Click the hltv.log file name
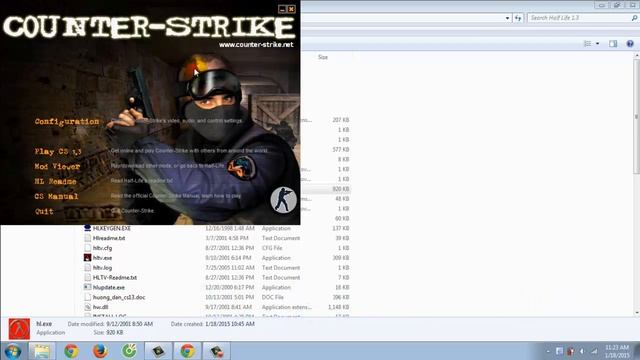This screenshot has width=640, height=360. [x=102, y=268]
